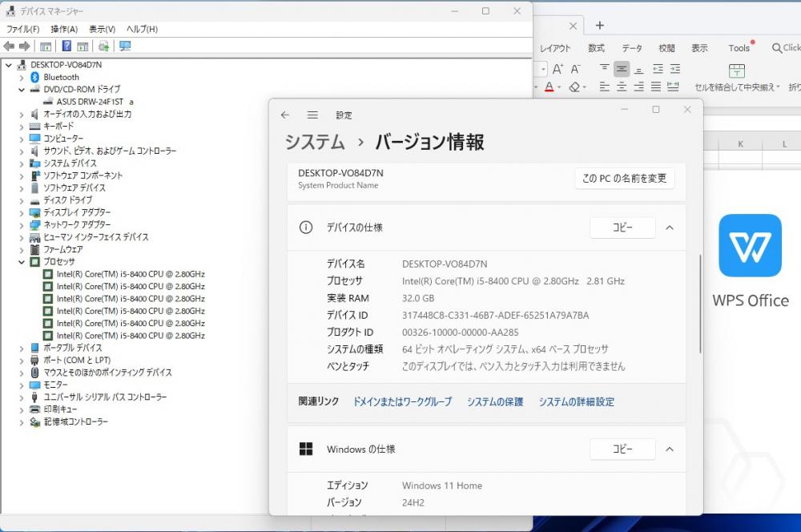Collapse the プロセッサ tree node
Image resolution: width=801 pixels, height=532 pixels.
point(22,262)
